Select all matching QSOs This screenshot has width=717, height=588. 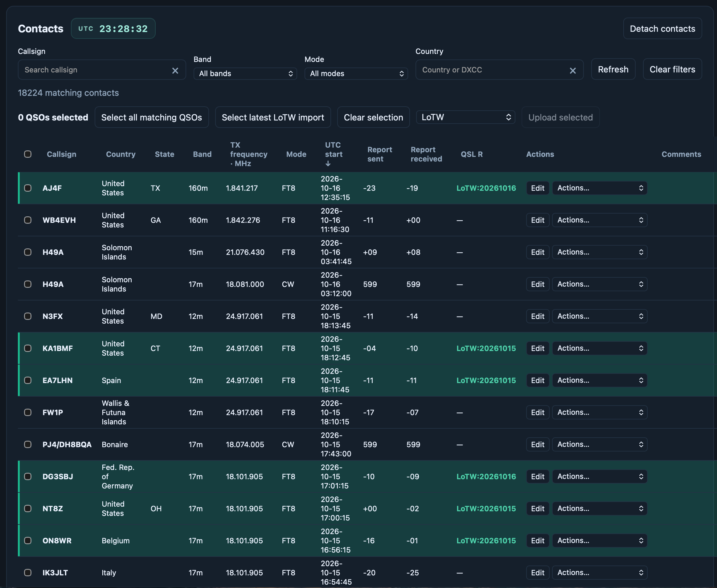tap(151, 117)
